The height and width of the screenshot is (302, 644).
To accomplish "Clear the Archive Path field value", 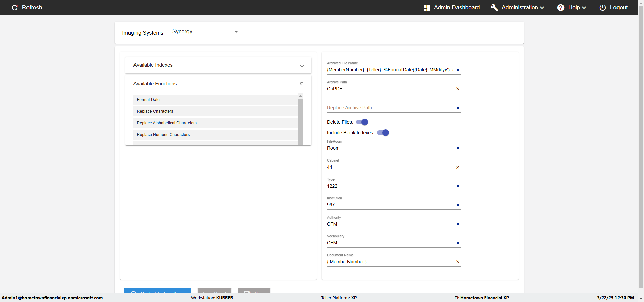I will pyautogui.click(x=458, y=89).
